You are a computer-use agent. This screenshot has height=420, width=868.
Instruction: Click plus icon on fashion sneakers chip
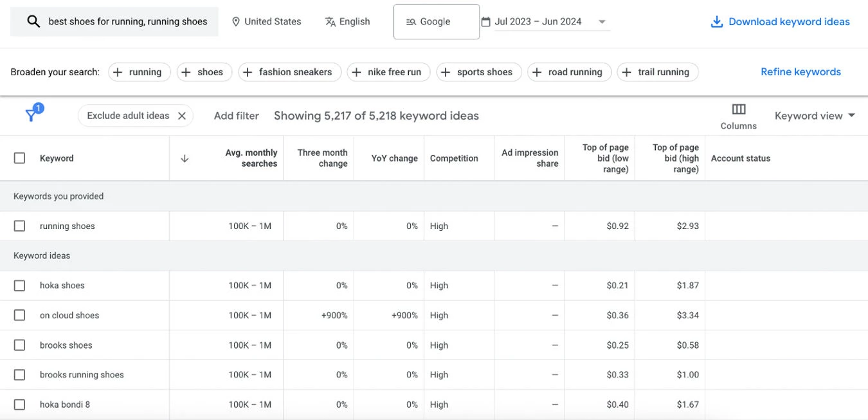tap(248, 72)
